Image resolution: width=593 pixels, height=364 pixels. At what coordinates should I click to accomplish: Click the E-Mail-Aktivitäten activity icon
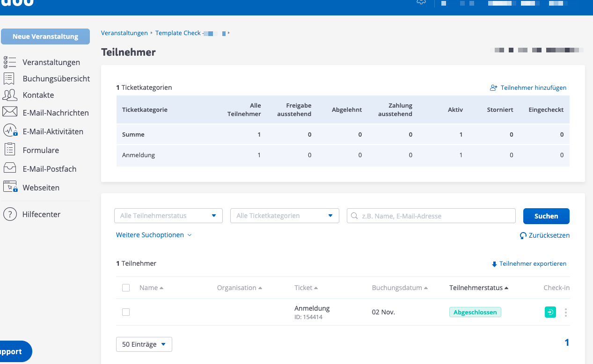pos(10,131)
